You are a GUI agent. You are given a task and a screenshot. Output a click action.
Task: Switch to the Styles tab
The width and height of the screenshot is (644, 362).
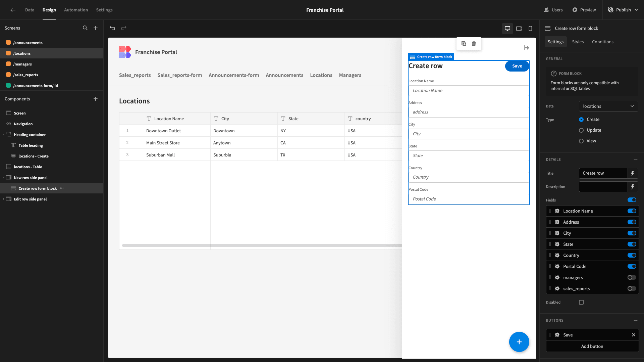click(x=578, y=42)
